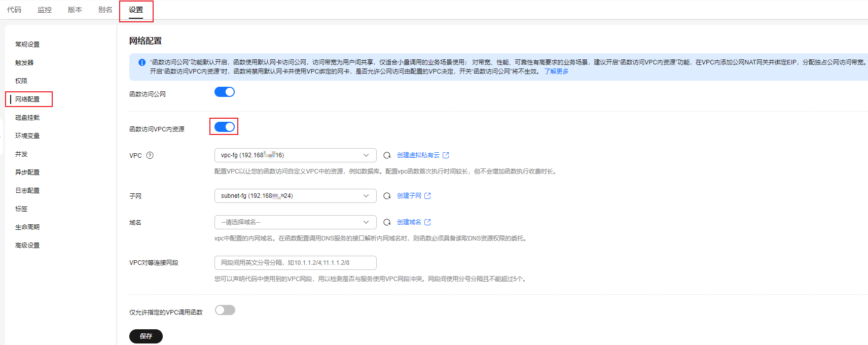This screenshot has width=868, height=345.
Task: Click the help question mark next to VPC
Action: click(x=150, y=155)
